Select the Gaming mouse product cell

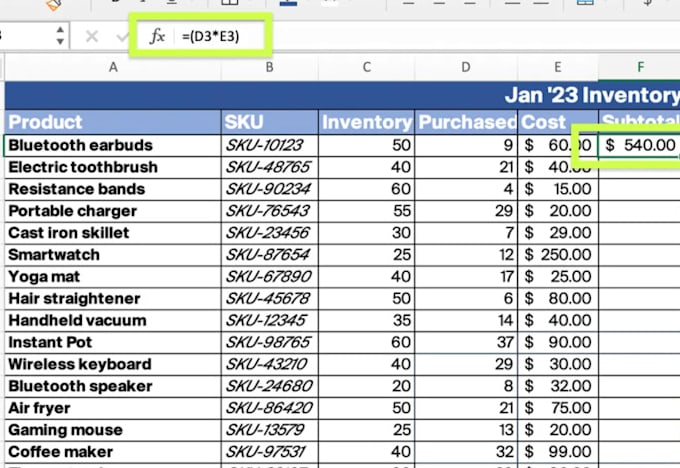pos(112,430)
